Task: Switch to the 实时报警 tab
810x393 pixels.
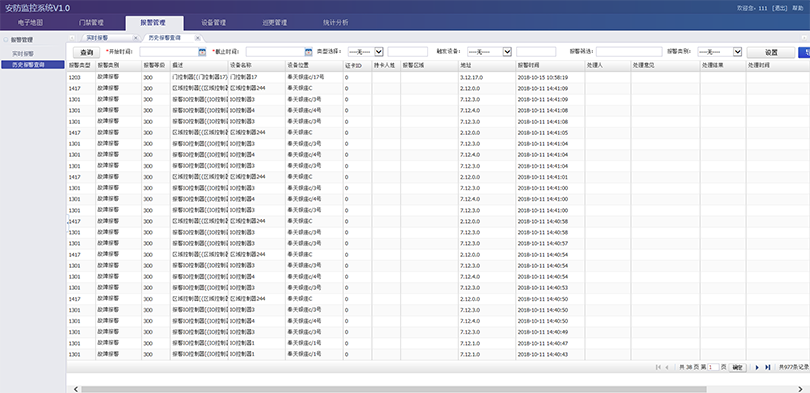Action: pos(97,38)
